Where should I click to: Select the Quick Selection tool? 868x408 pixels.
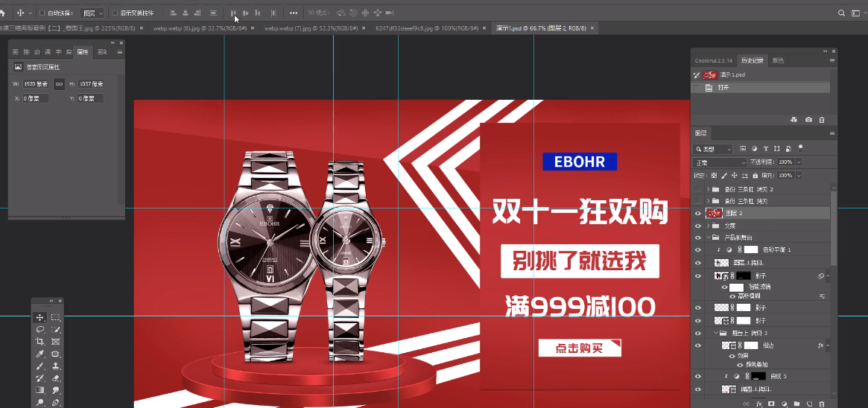55,330
